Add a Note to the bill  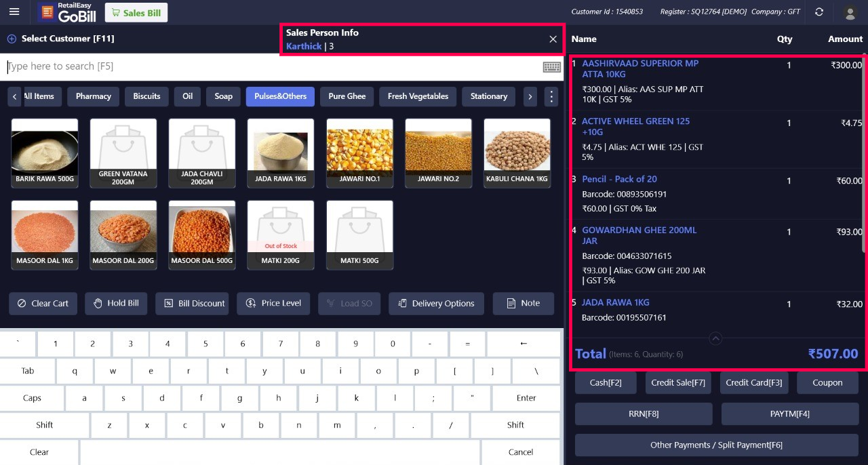(x=523, y=304)
